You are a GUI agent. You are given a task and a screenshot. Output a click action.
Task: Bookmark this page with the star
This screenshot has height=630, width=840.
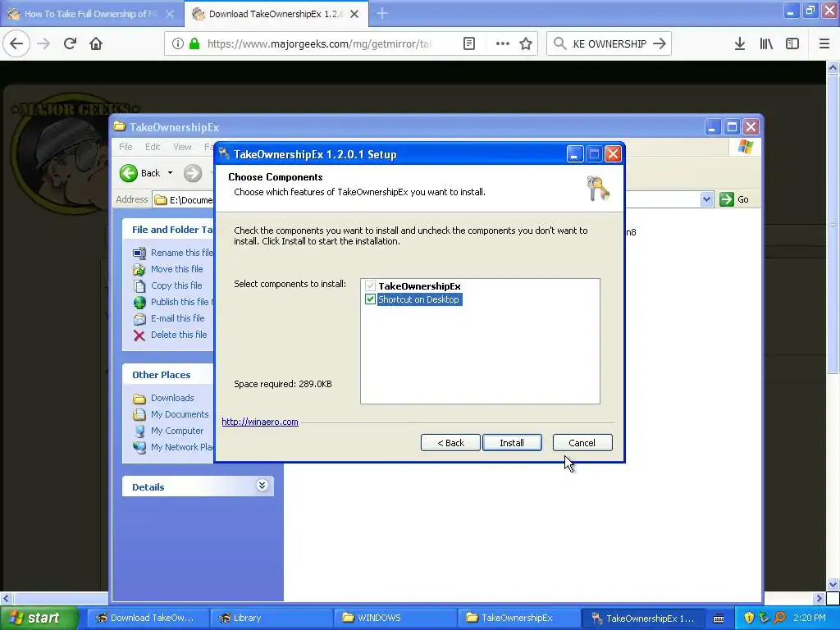[x=526, y=43]
